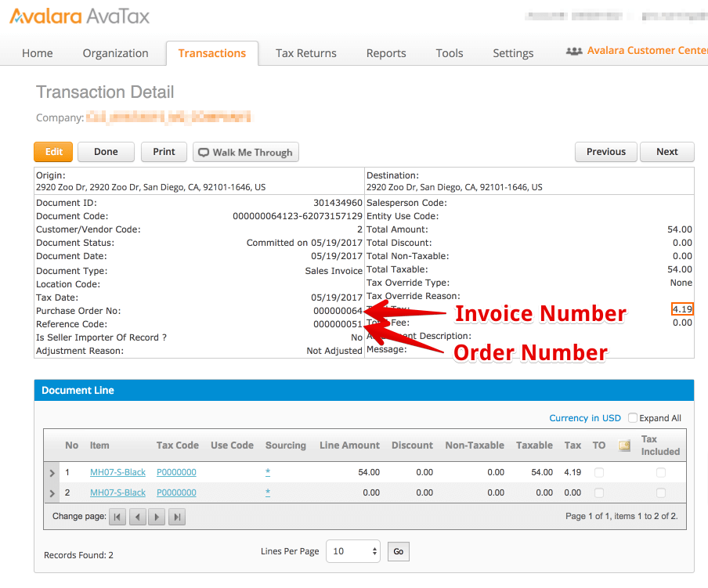
Task: Click the Avalara Customer Center people icon
Action: [x=574, y=51]
